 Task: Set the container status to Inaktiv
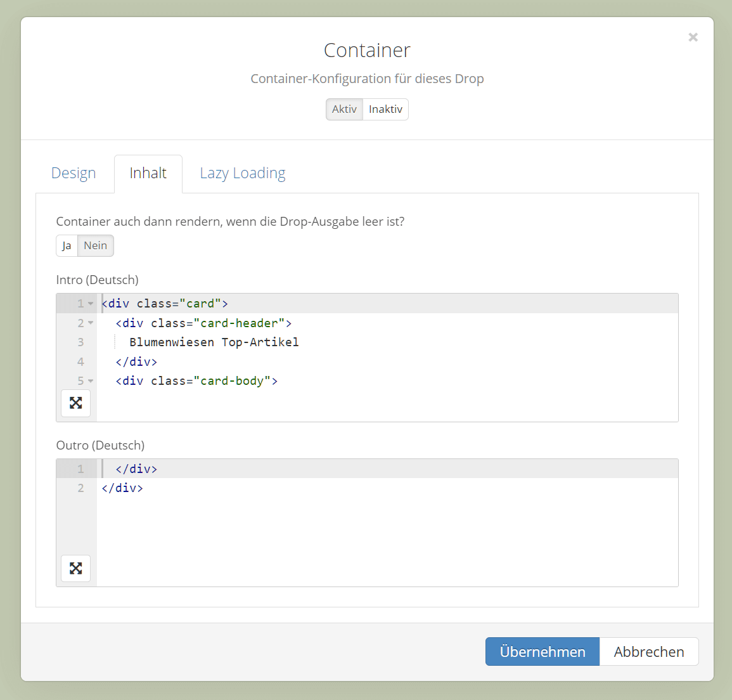[x=385, y=109]
